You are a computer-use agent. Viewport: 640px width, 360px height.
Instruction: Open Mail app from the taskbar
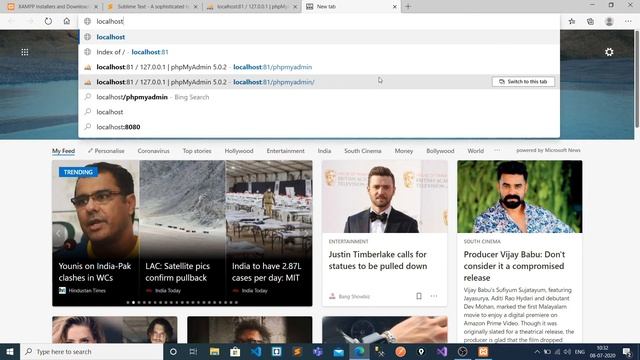338,351
